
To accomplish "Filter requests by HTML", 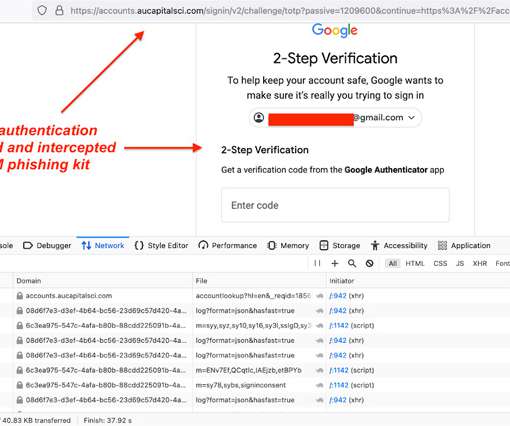I will 415,263.
